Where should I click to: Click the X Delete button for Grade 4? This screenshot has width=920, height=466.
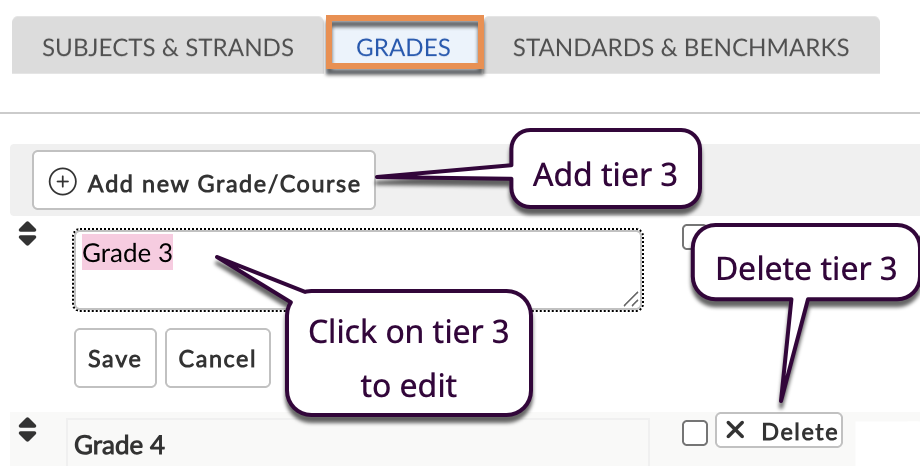pyautogui.click(x=779, y=431)
